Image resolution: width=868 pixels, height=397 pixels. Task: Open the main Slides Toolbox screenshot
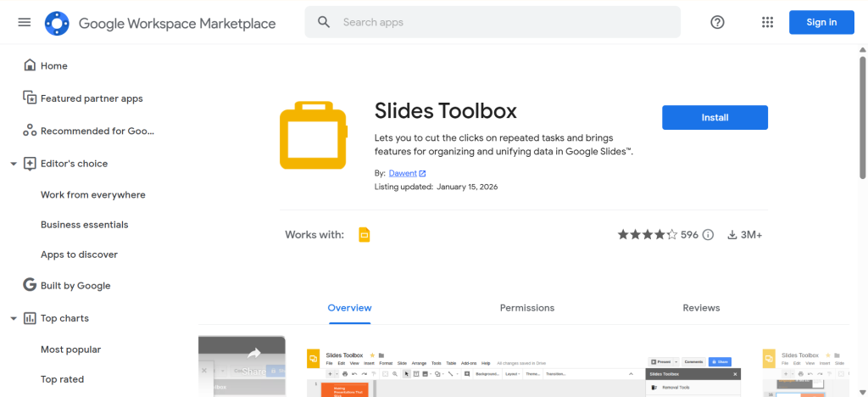point(524,372)
